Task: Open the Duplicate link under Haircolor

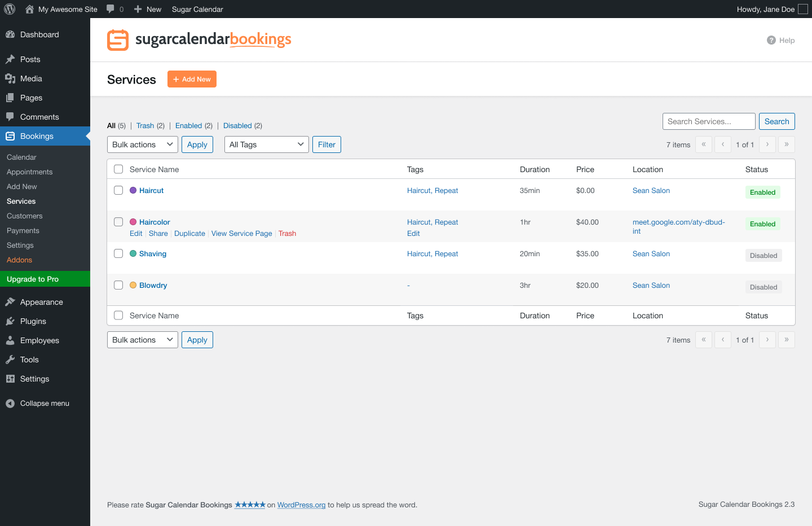Action: 189,234
